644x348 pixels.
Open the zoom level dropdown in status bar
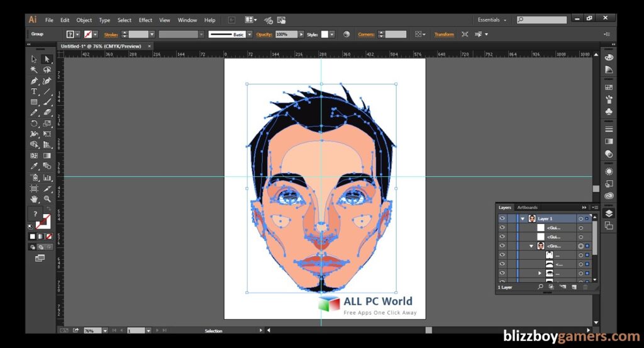pyautogui.click(x=105, y=330)
